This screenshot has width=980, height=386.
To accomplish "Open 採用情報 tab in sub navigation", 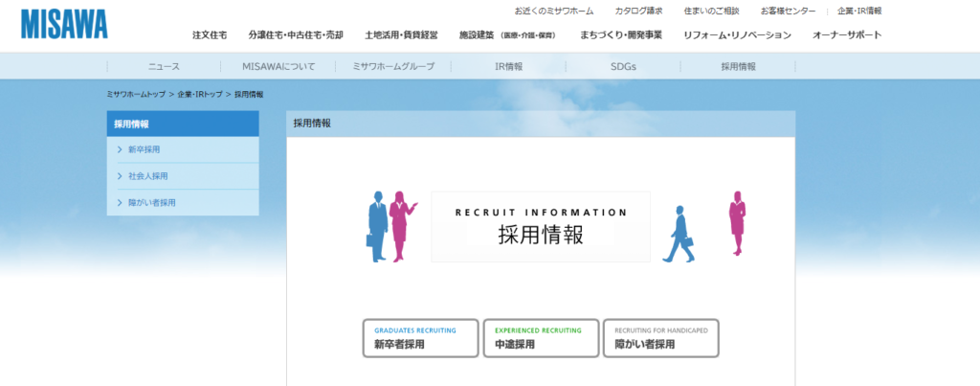I will click(738, 66).
